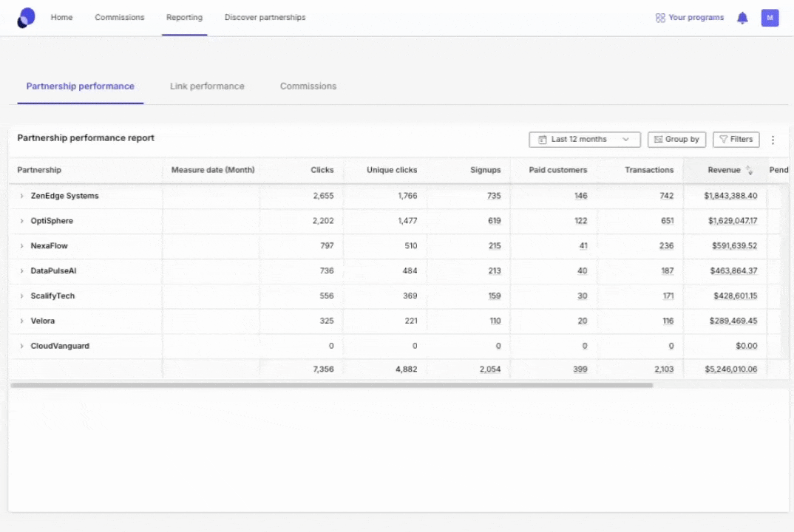Click the Paid customers column header
Image resolution: width=794 pixels, height=532 pixels.
click(558, 170)
